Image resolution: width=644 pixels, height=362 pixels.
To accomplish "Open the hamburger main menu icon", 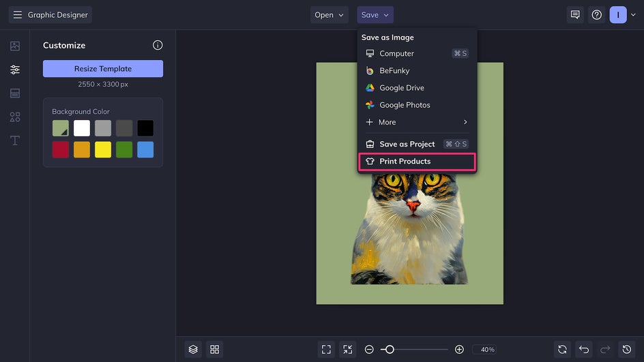I will click(x=17, y=15).
